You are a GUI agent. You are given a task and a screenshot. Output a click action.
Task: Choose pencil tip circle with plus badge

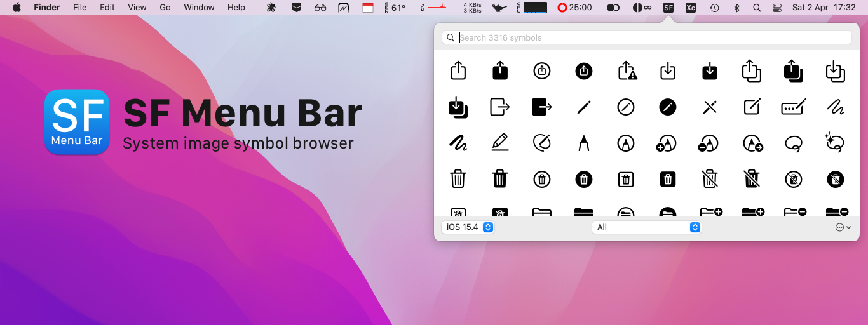[x=667, y=144]
